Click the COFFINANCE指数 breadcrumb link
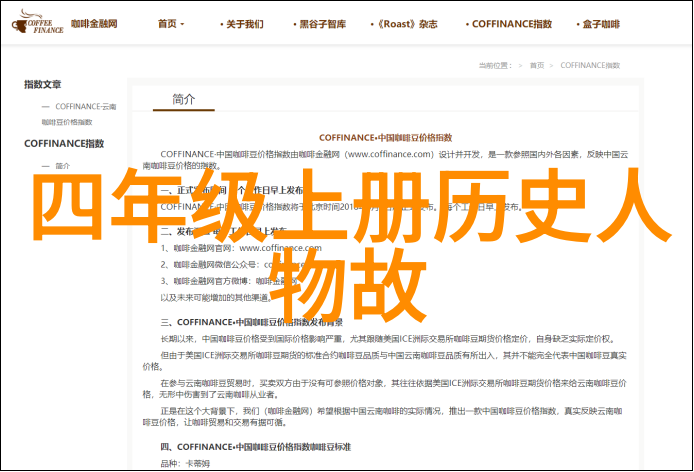694x472 pixels. pyautogui.click(x=590, y=66)
